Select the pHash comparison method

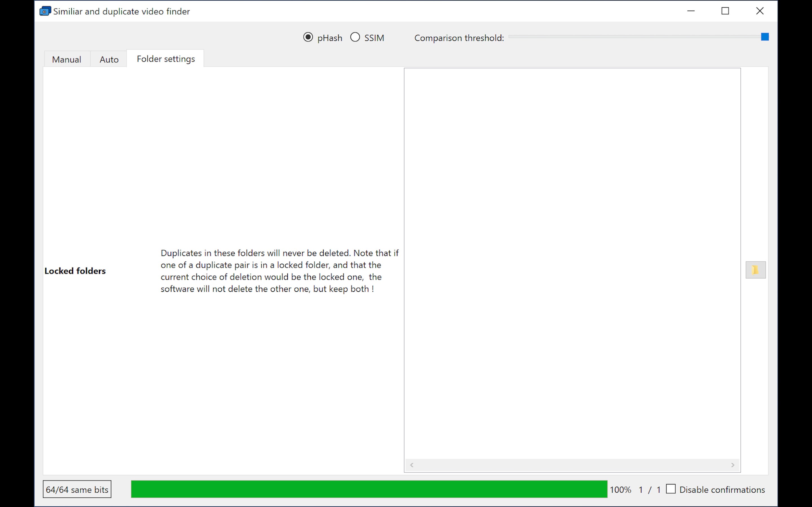click(308, 37)
